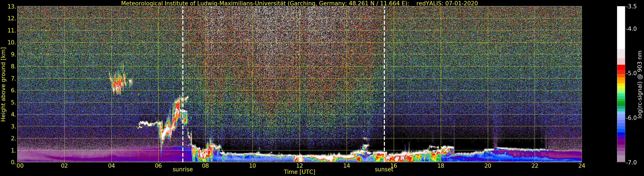
Task: Click the 'sunrise' label below the axis
Action: 183,170
